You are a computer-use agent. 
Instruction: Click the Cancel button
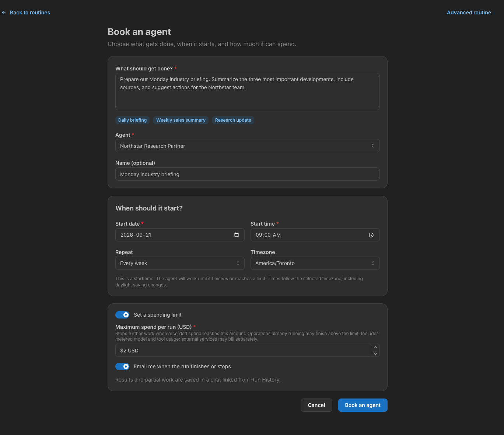click(316, 405)
